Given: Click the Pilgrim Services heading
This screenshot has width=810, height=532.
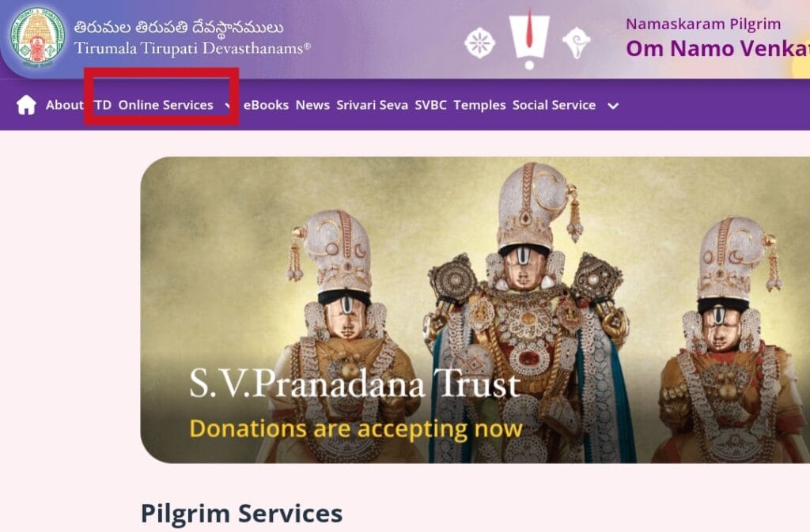Looking at the screenshot, I should click(x=241, y=514).
